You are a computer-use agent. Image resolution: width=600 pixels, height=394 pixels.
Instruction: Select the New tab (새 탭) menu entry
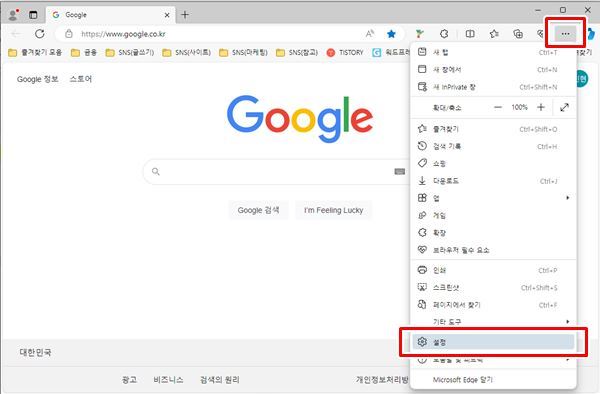click(x=493, y=52)
